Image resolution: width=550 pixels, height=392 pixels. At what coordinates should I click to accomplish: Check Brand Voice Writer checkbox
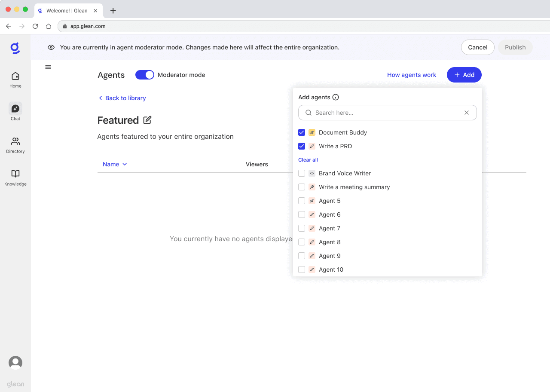click(302, 173)
